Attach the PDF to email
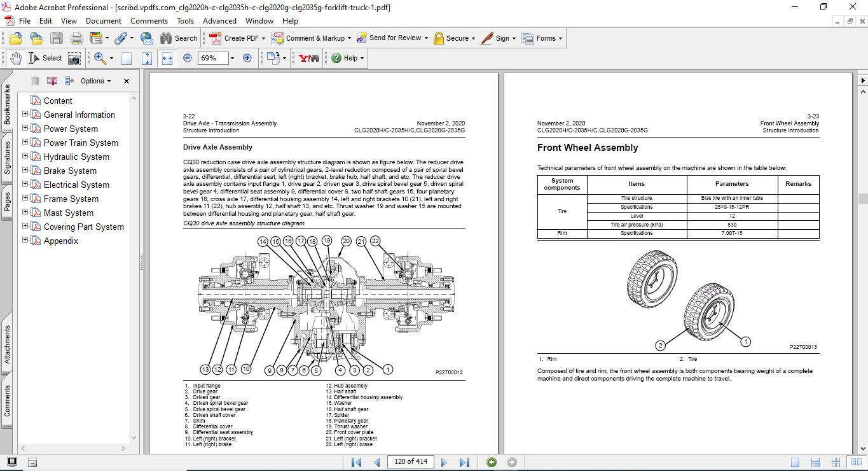The width and height of the screenshot is (868, 471). click(146, 38)
